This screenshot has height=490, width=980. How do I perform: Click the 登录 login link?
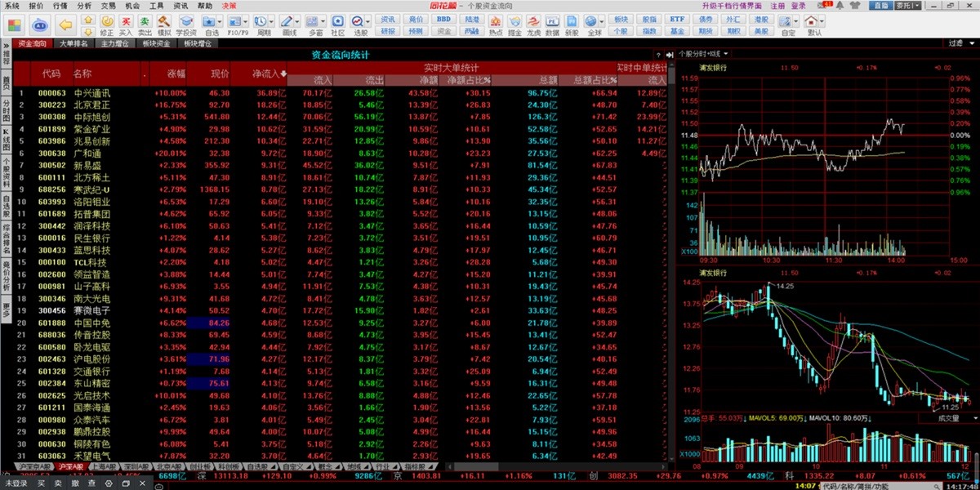tap(798, 6)
